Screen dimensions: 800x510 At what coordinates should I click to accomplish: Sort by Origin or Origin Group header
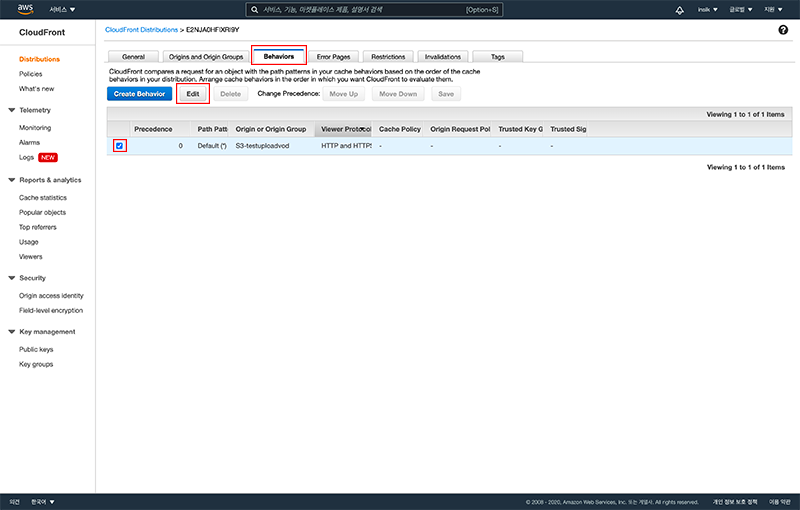(271, 129)
